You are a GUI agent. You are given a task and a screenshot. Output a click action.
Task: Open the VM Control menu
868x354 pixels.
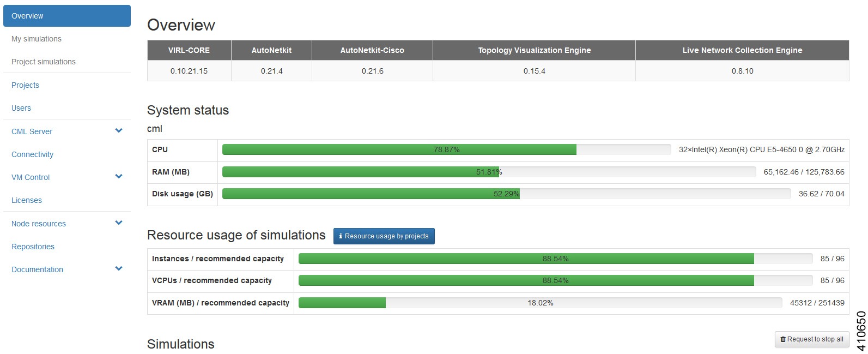(31, 177)
